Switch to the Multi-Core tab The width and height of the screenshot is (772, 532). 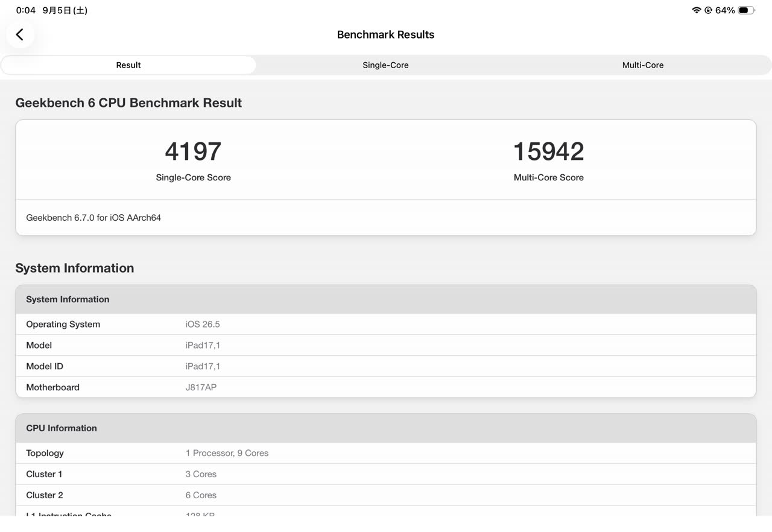tap(643, 65)
